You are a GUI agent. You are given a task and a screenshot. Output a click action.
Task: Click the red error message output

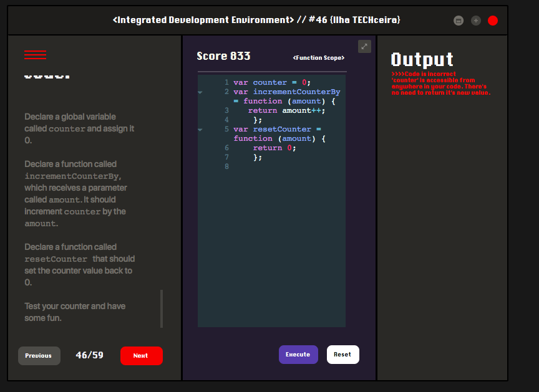(440, 84)
